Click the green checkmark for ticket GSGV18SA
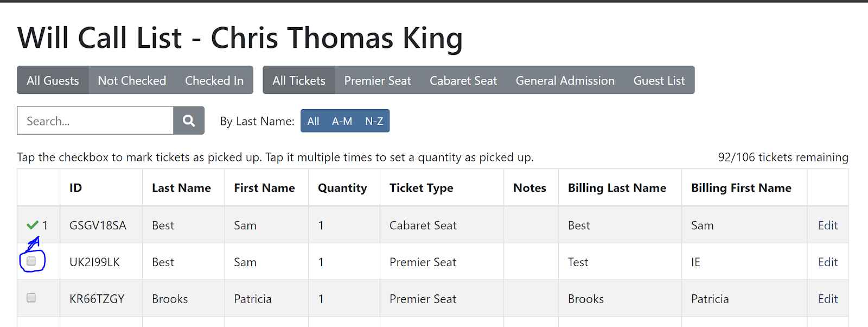 33,225
